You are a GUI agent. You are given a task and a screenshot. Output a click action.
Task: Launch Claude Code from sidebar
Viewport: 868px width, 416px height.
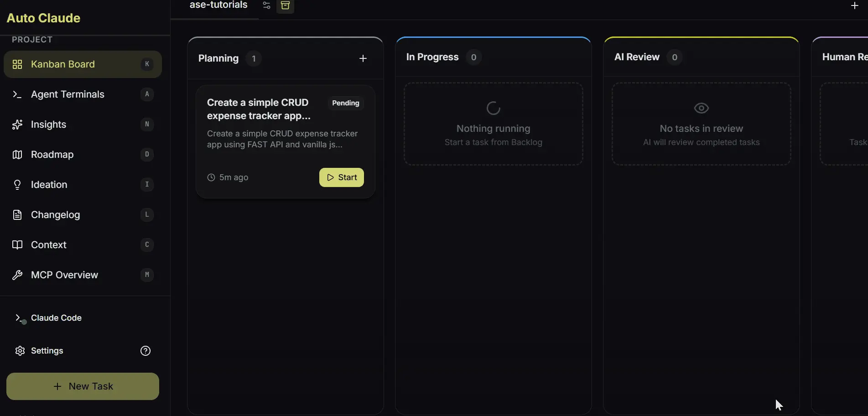tap(56, 318)
